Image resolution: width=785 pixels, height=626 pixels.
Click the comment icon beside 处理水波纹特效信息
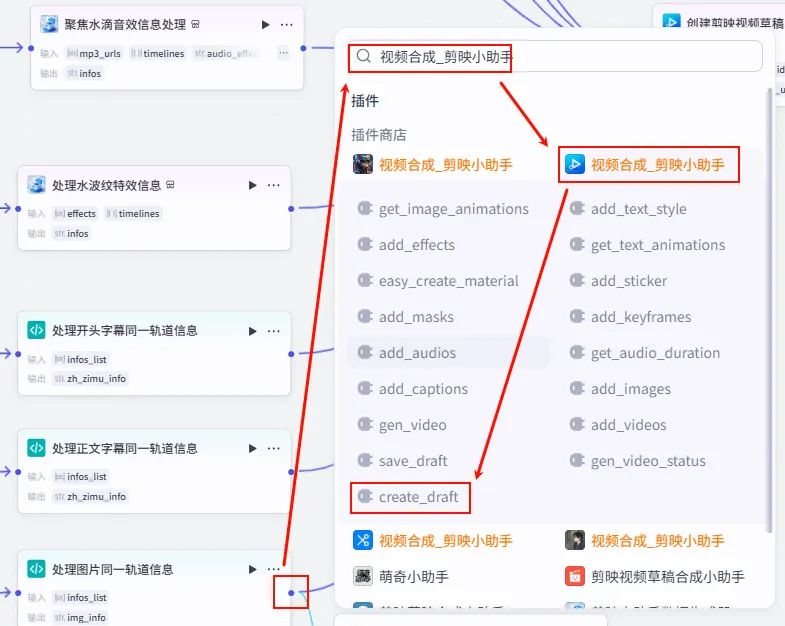coord(171,185)
